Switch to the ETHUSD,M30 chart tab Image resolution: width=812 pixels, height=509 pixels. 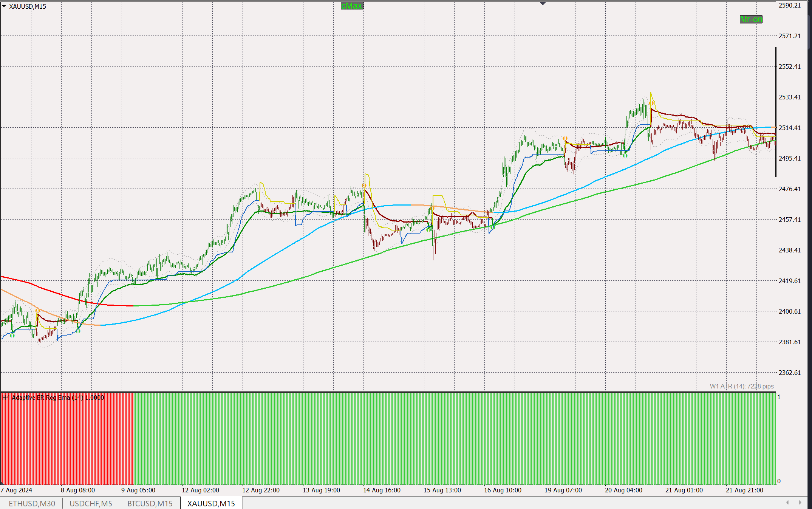click(x=32, y=503)
